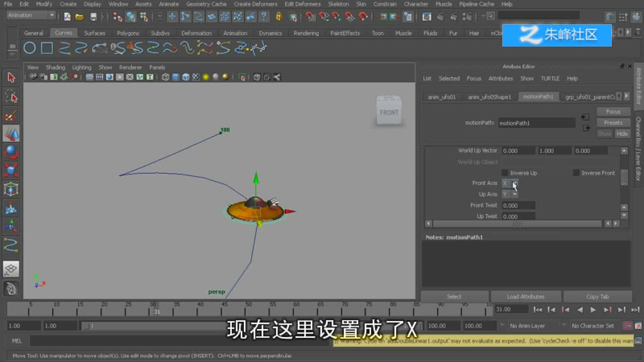This screenshot has width=644, height=362.
Task: Open Attribute Editor TURTLE menu
Action: click(550, 78)
